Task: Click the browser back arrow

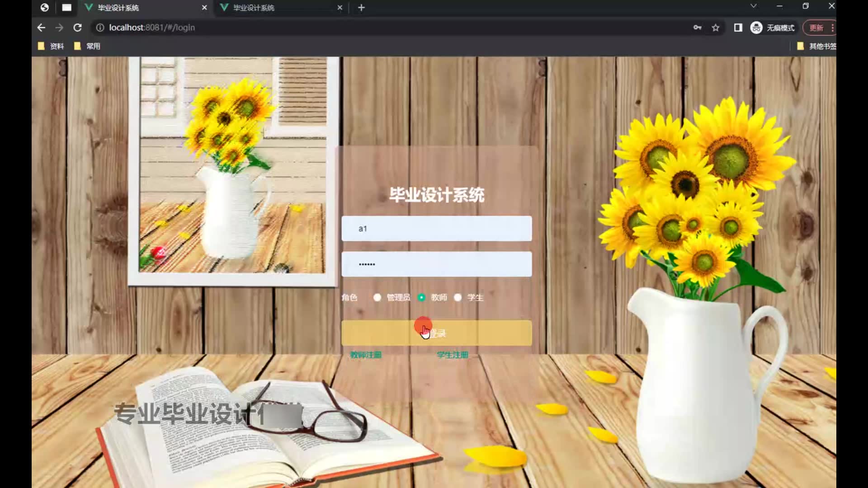Action: click(x=41, y=28)
